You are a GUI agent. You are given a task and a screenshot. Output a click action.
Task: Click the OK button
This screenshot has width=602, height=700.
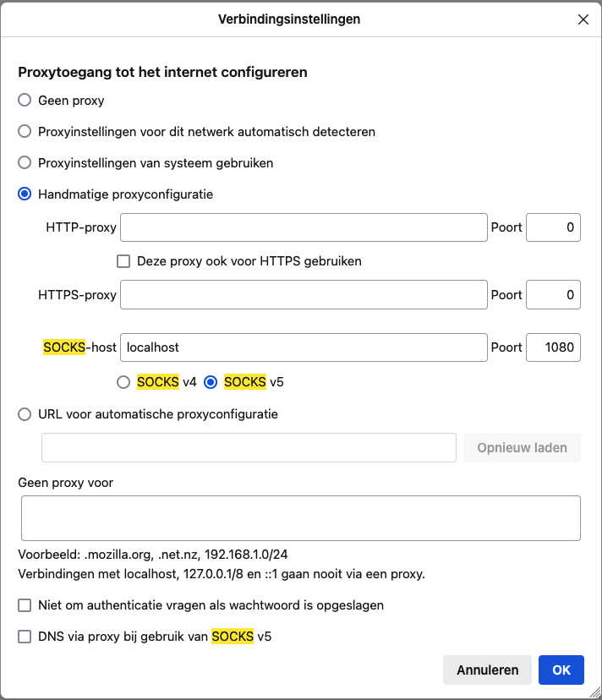[x=561, y=670]
